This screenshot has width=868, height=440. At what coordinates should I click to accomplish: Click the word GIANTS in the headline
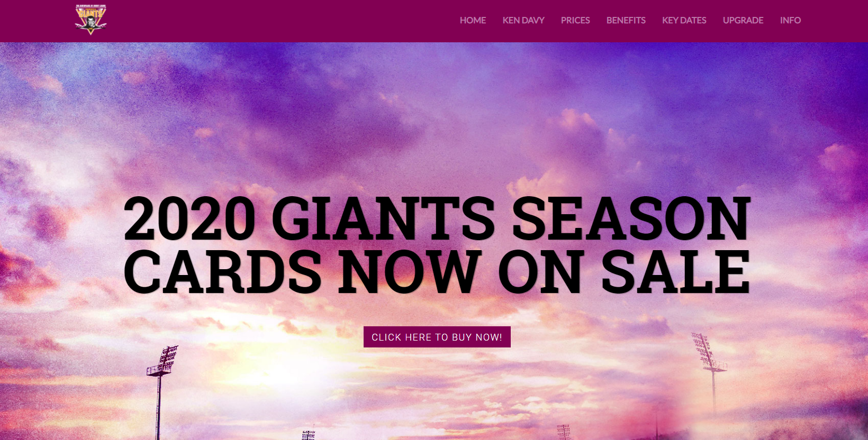(x=383, y=218)
